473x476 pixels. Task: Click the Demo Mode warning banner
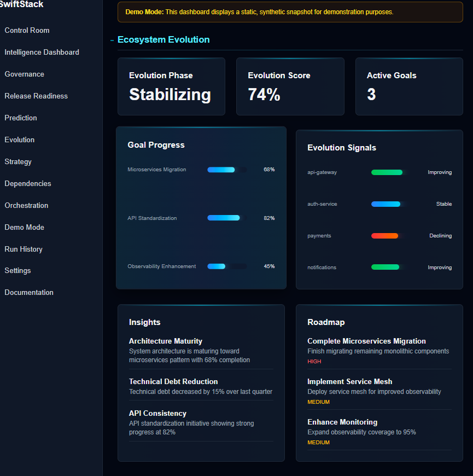point(290,11)
